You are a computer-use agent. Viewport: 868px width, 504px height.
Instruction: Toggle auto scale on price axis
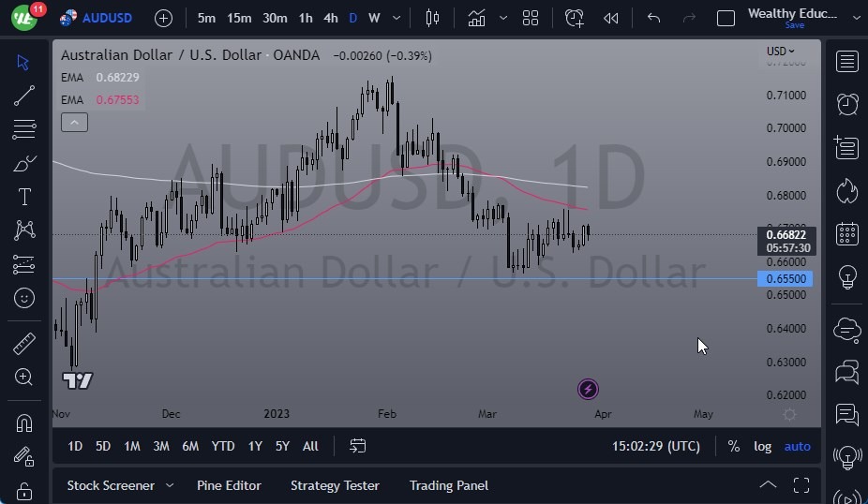[798, 446]
